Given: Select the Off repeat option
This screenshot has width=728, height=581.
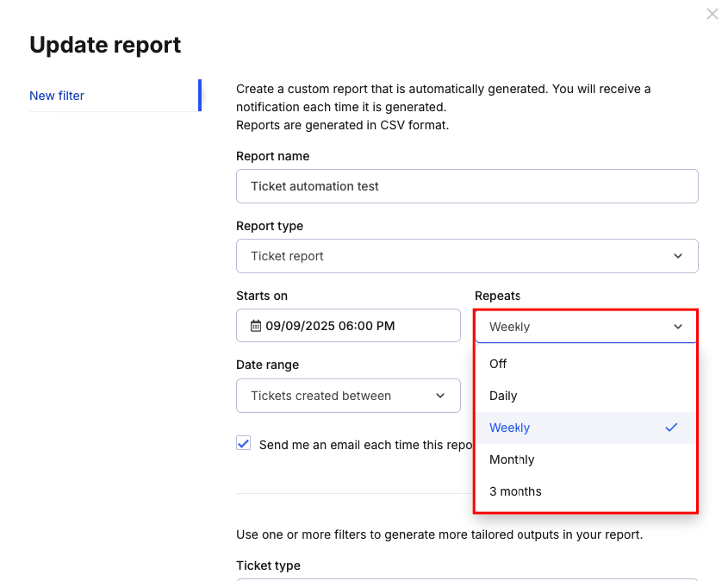Looking at the screenshot, I should pyautogui.click(x=586, y=364).
